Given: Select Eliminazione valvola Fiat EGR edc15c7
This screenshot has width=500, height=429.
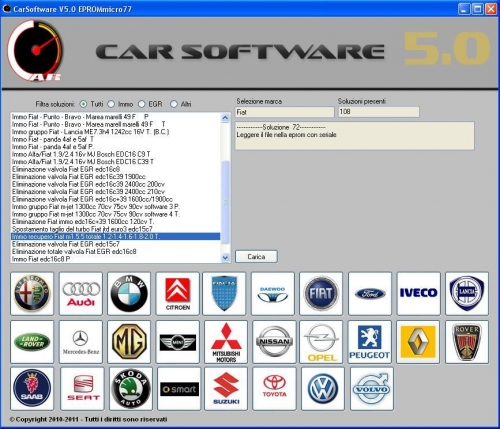Looking at the screenshot, I should 115,244.
